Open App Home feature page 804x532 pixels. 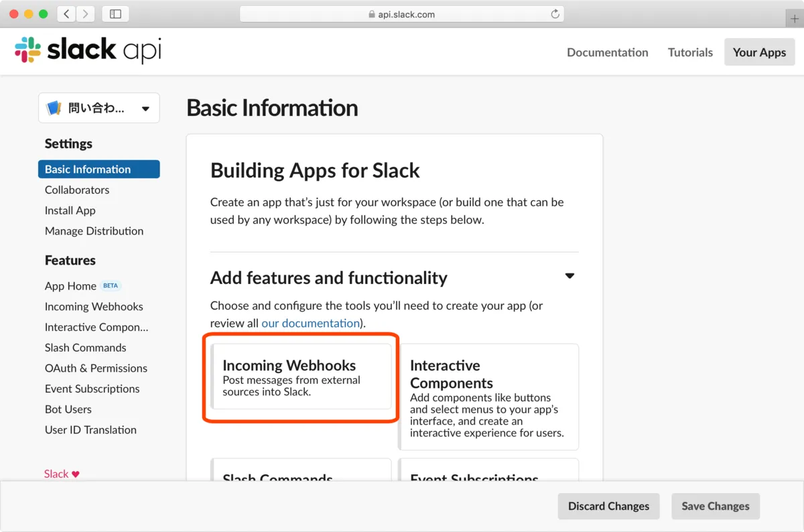70,286
